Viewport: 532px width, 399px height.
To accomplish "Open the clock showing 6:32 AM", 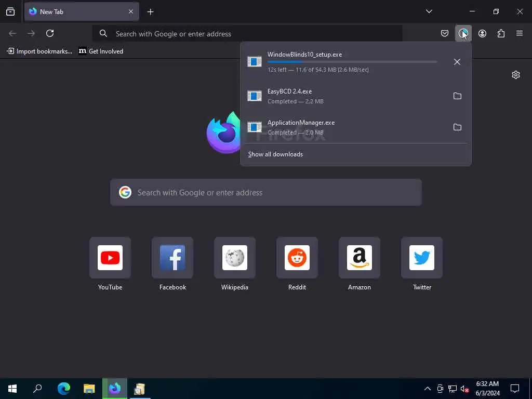I will 487,389.
